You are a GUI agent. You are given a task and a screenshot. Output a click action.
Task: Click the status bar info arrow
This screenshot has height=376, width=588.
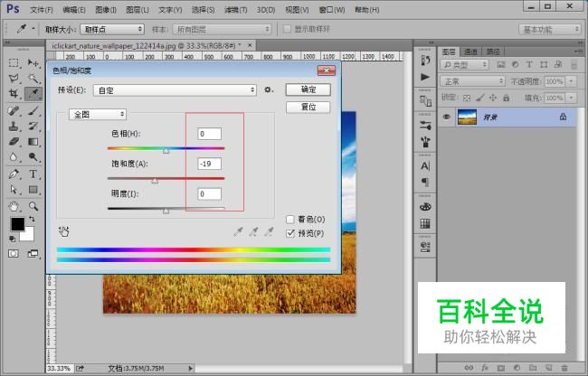click(x=191, y=369)
